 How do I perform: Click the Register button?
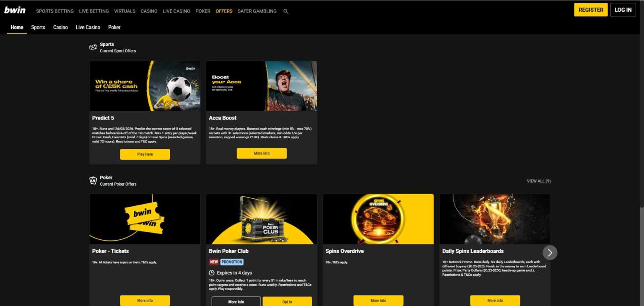(591, 10)
